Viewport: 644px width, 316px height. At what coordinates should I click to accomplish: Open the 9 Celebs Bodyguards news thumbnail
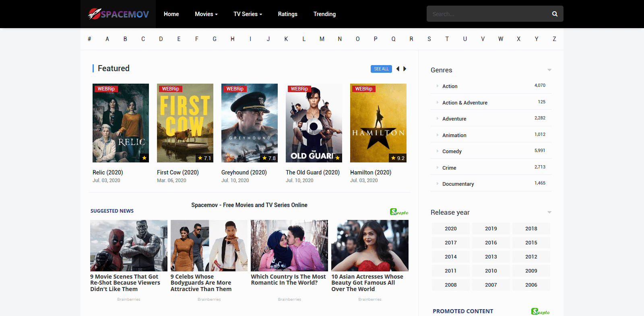click(209, 246)
